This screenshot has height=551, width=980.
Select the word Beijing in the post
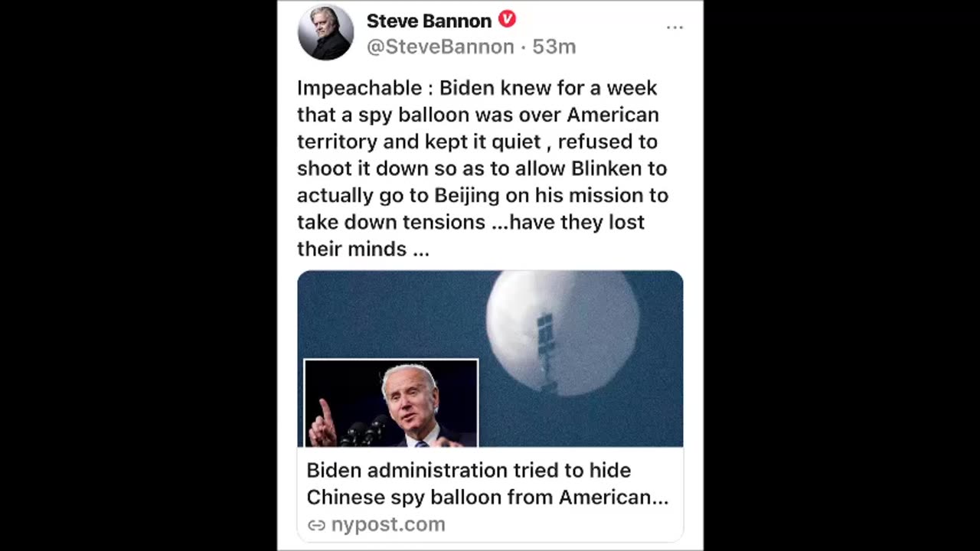pos(467,196)
